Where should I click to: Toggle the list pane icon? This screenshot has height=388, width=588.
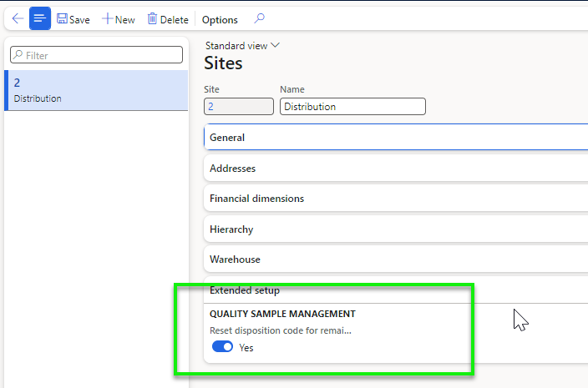(x=40, y=19)
